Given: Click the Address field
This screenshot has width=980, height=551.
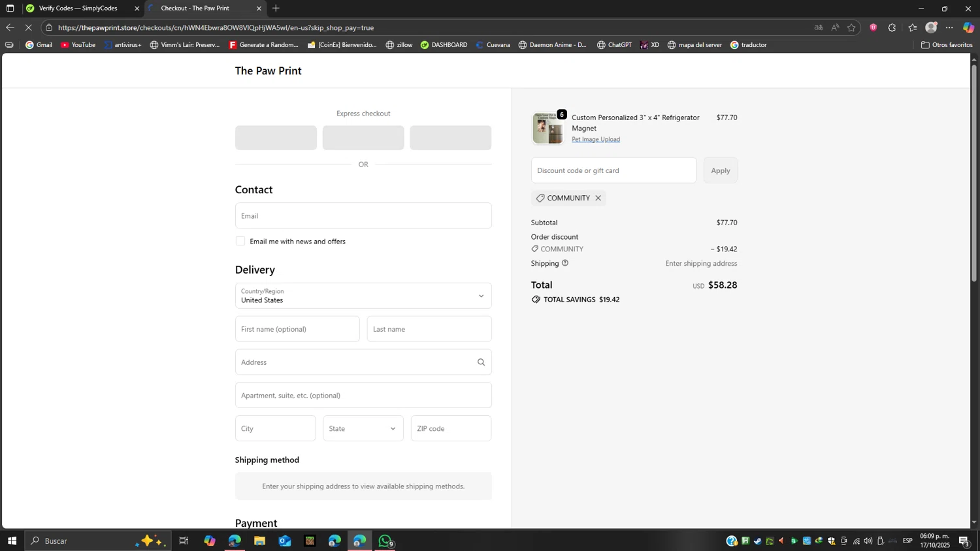Looking at the screenshot, I should point(363,362).
